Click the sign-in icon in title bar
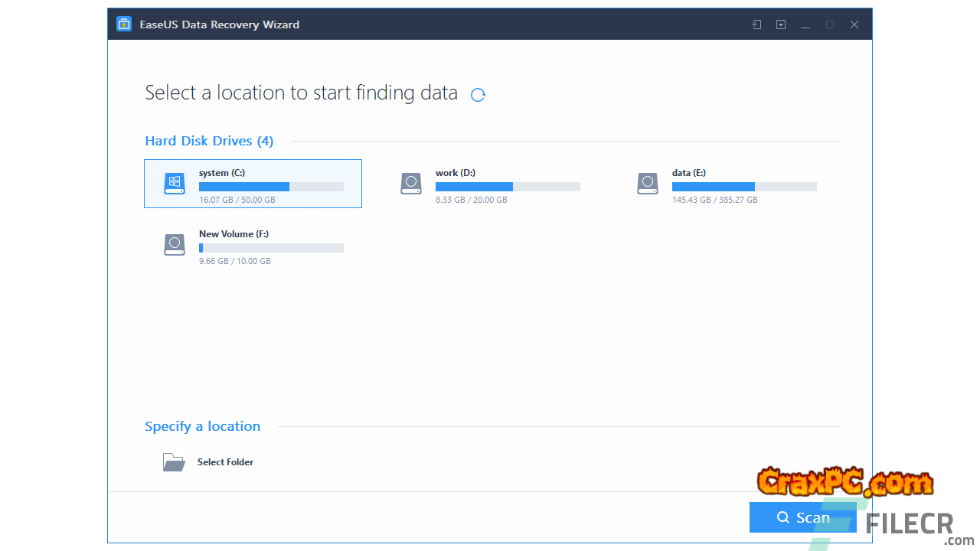This screenshot has height=551, width=980. [756, 24]
